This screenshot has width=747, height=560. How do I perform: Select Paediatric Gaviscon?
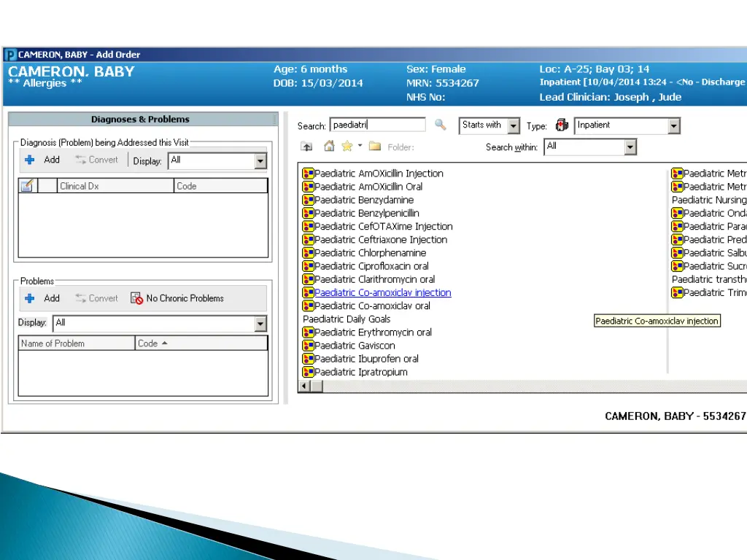[x=355, y=346]
